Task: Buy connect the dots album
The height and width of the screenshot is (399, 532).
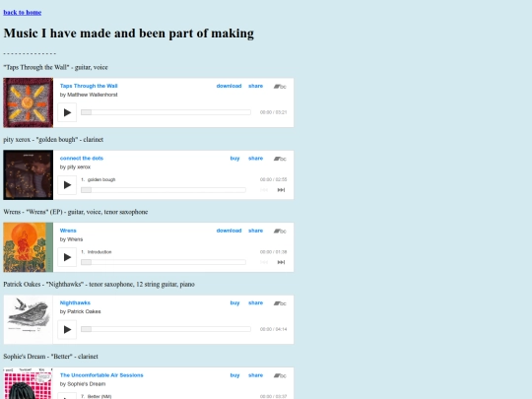Action: coord(234,158)
